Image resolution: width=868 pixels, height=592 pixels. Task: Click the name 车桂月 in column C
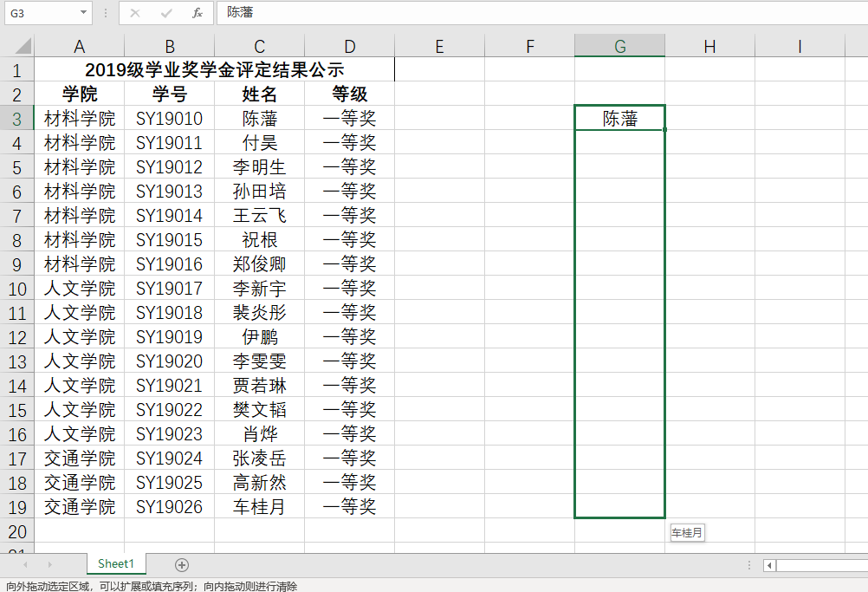(x=259, y=507)
